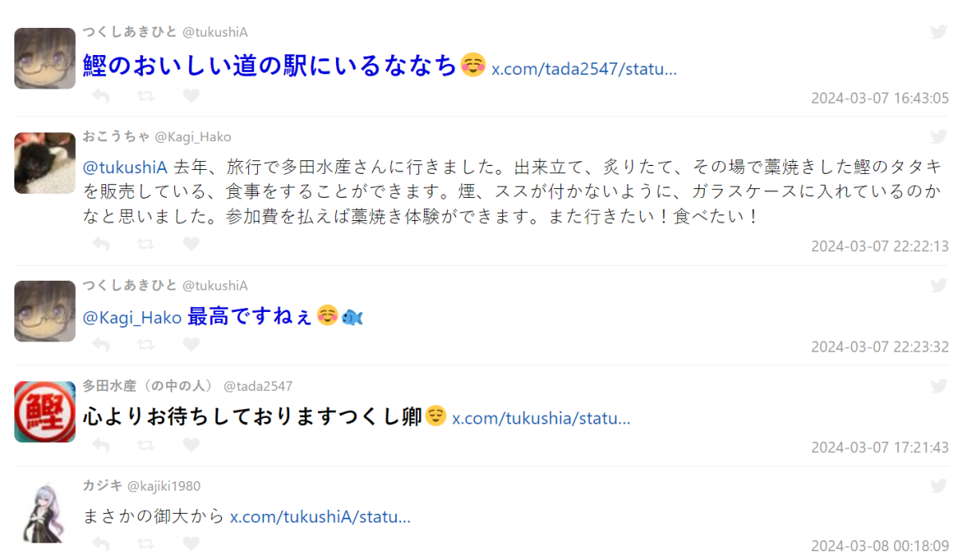Retweet おこうちゃ's reply tweet
The height and width of the screenshot is (560, 958).
pyautogui.click(x=146, y=244)
